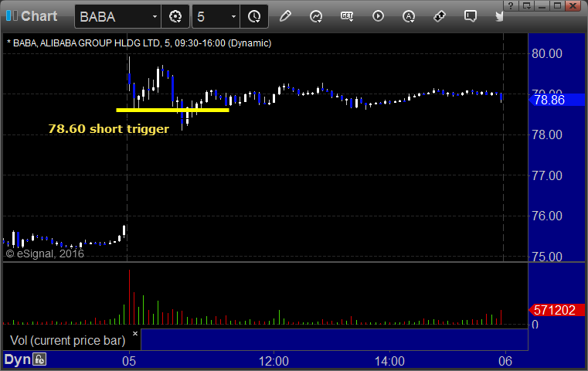Close the volume study pane with X

[x=135, y=333]
